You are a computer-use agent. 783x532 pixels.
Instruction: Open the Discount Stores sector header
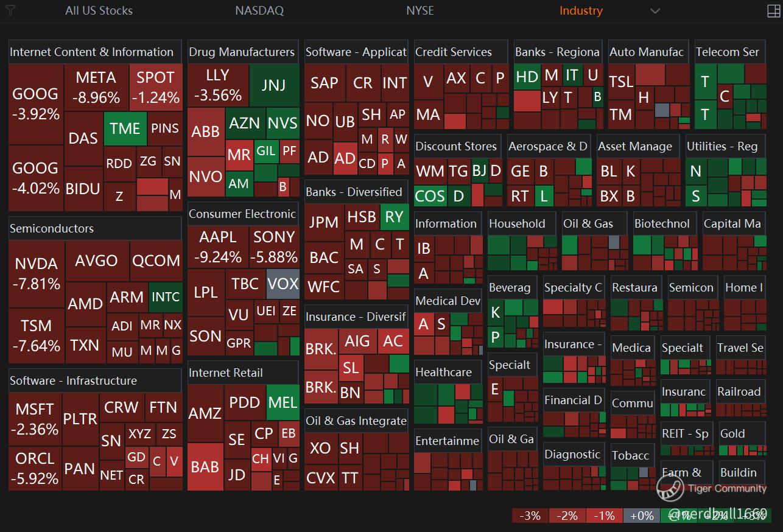click(457, 146)
